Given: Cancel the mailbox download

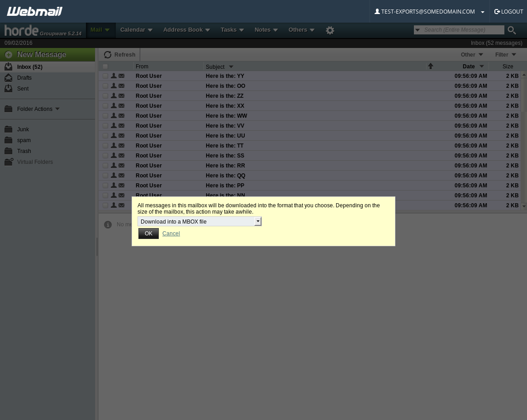Looking at the screenshot, I should [x=171, y=233].
